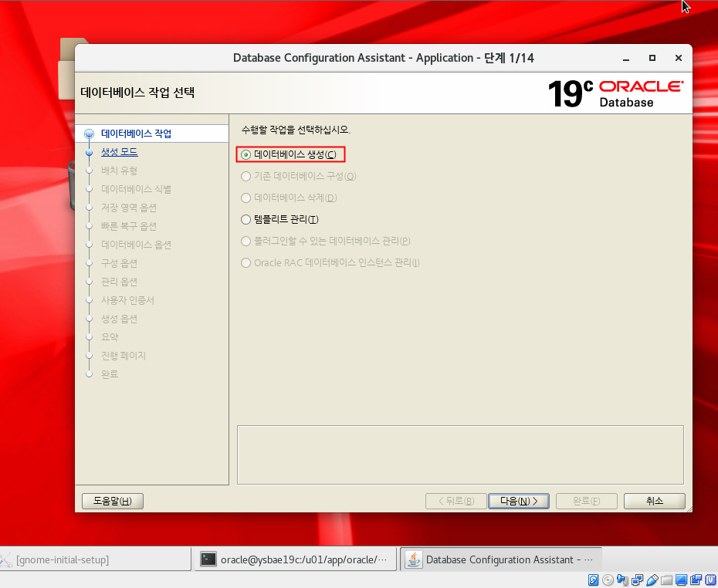Click the dialog title bar text

coord(383,58)
